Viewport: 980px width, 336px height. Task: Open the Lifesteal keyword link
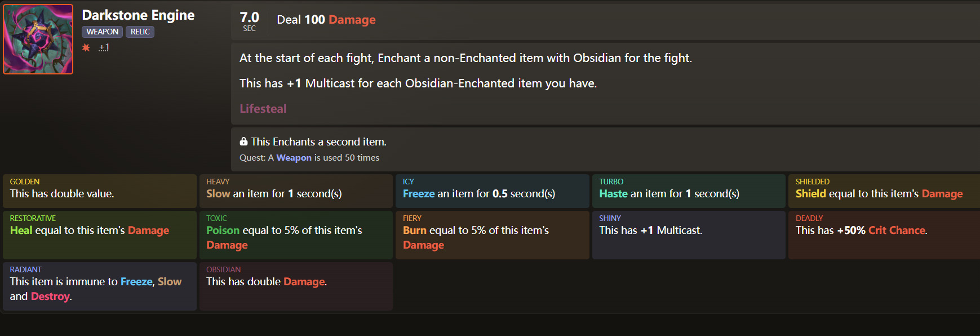click(263, 109)
